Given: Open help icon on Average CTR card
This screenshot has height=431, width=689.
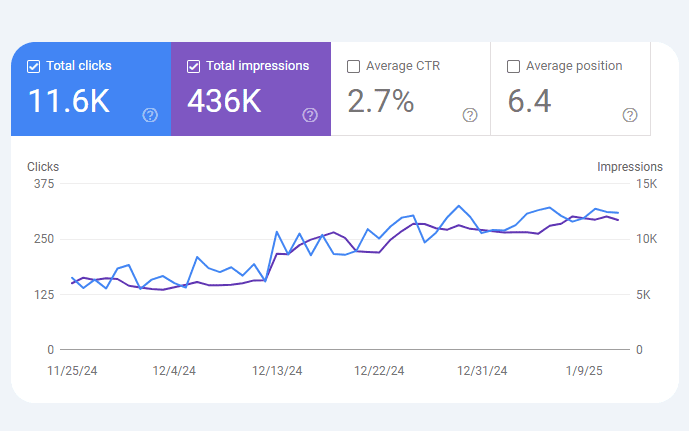Looking at the screenshot, I should [470, 115].
